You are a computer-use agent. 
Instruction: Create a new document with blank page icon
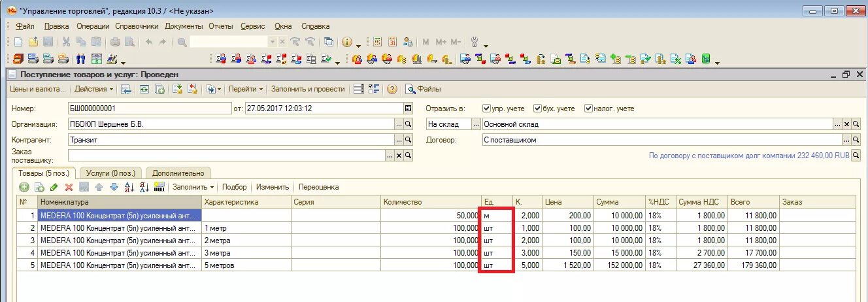pyautogui.click(x=19, y=42)
